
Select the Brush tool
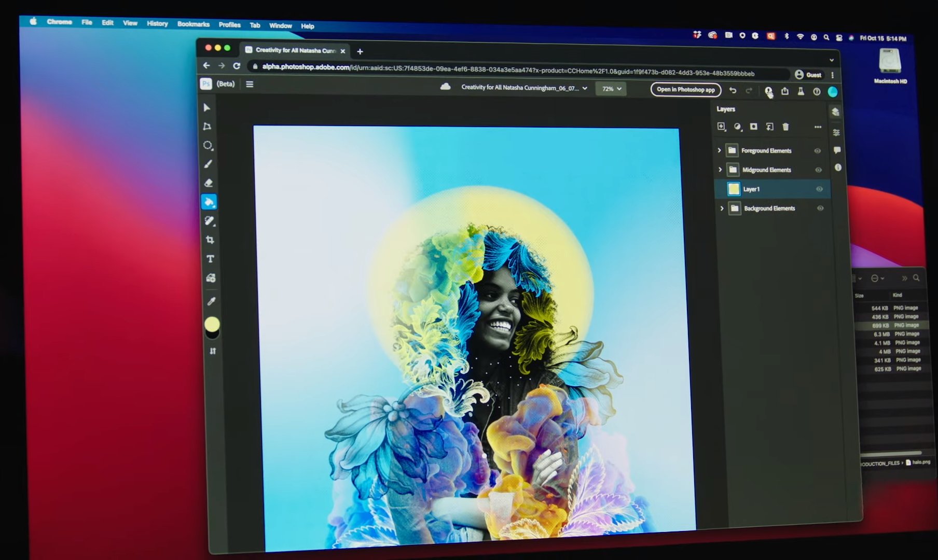click(x=208, y=164)
